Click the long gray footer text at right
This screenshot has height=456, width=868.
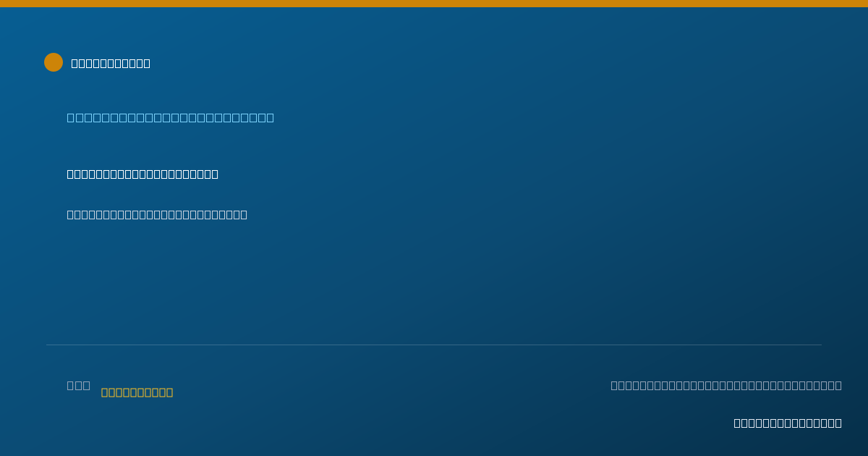pos(726,385)
